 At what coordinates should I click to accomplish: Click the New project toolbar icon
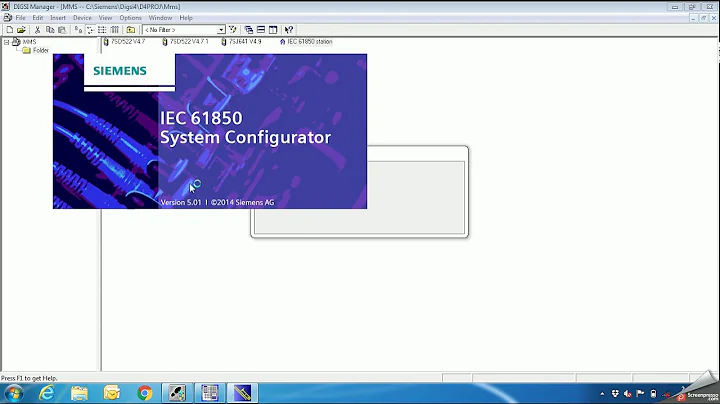click(9, 30)
